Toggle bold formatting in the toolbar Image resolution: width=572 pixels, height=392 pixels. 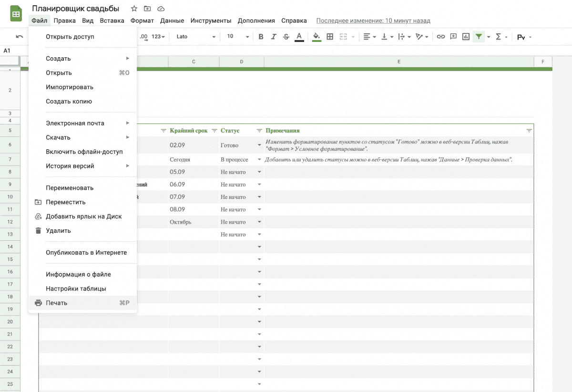[260, 36]
